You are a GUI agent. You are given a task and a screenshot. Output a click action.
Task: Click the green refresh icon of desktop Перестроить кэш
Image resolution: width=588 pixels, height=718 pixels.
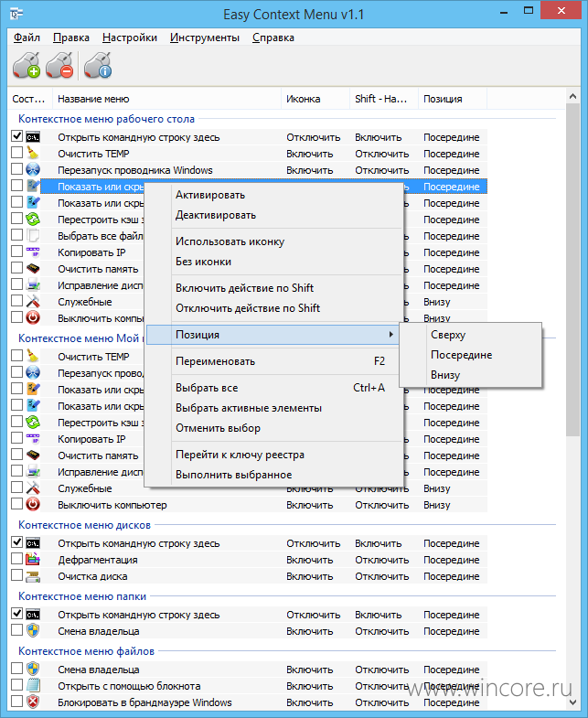click(x=33, y=219)
